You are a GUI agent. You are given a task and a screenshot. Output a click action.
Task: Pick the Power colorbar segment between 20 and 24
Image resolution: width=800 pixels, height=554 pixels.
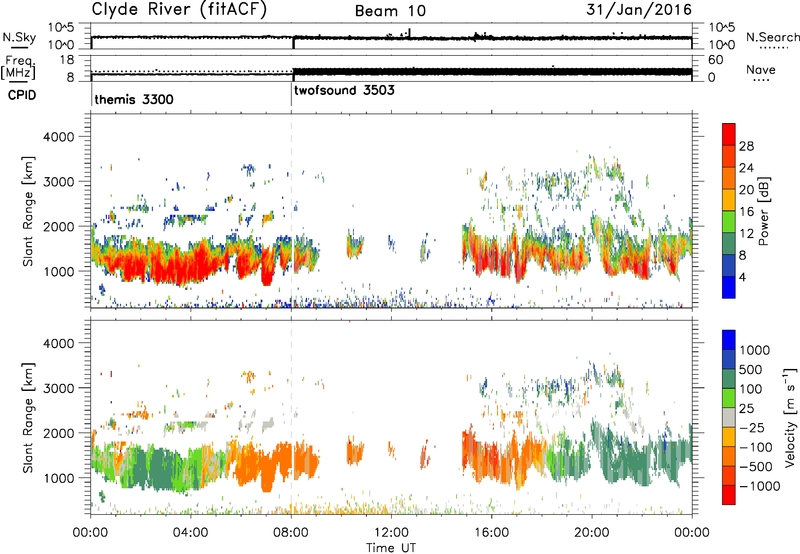(729, 178)
